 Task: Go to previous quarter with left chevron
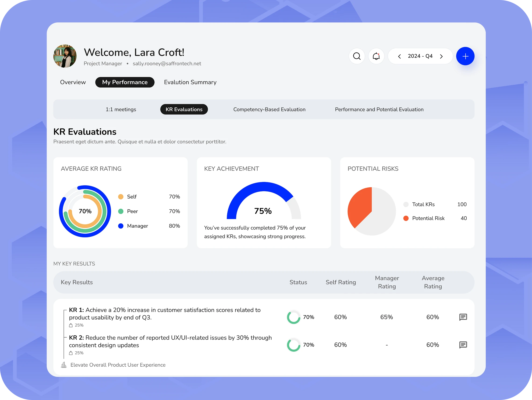pos(400,56)
